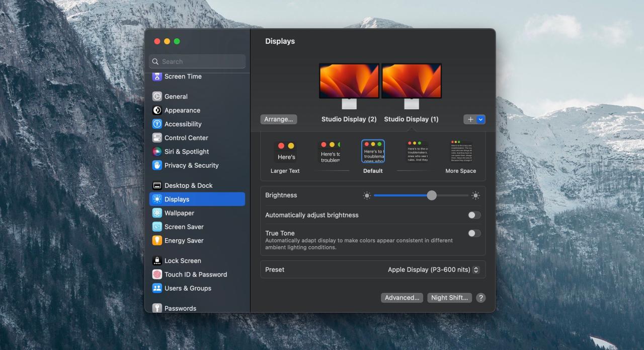Open Siri & Spotlight settings

(x=197, y=152)
